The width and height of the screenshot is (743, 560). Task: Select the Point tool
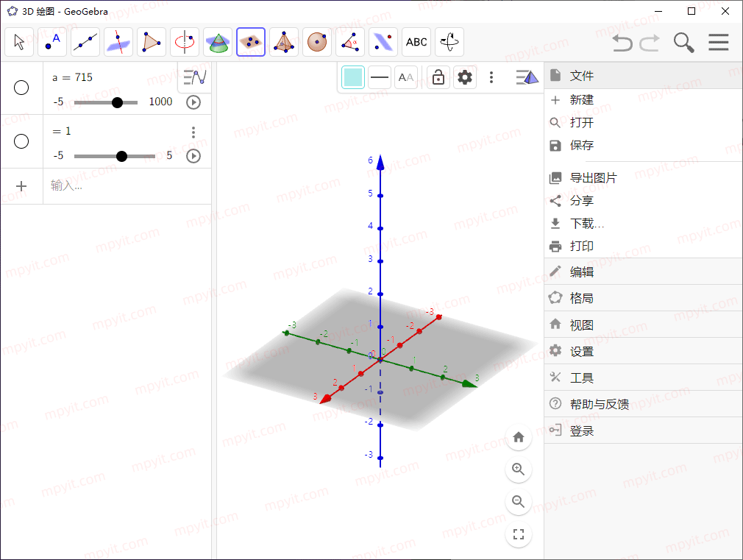(52, 42)
